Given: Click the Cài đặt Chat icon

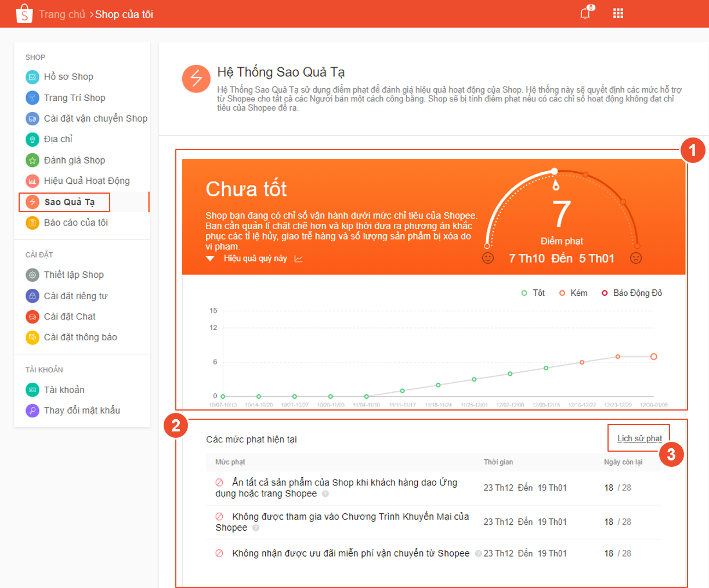Looking at the screenshot, I should coord(32,317).
